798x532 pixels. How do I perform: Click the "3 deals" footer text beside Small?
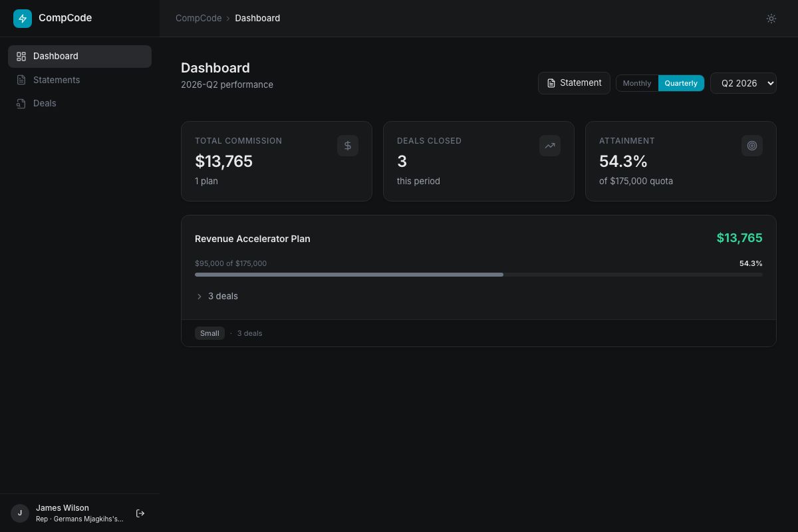click(249, 333)
